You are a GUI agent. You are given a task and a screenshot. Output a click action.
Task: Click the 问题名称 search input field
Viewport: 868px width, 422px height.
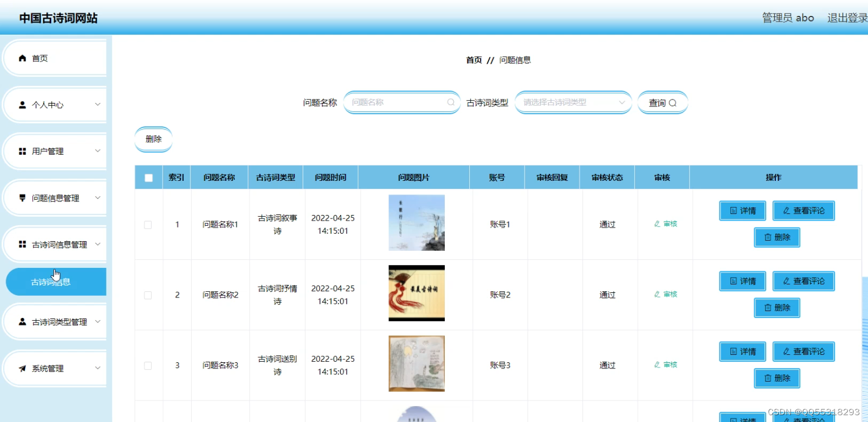tap(402, 102)
